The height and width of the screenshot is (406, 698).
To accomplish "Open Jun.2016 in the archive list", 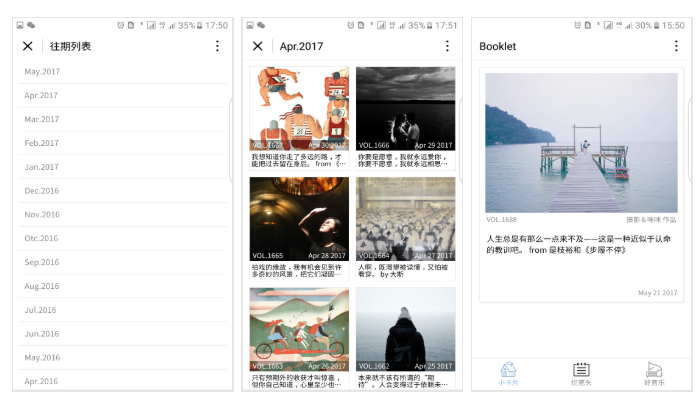I will pyautogui.click(x=122, y=333).
